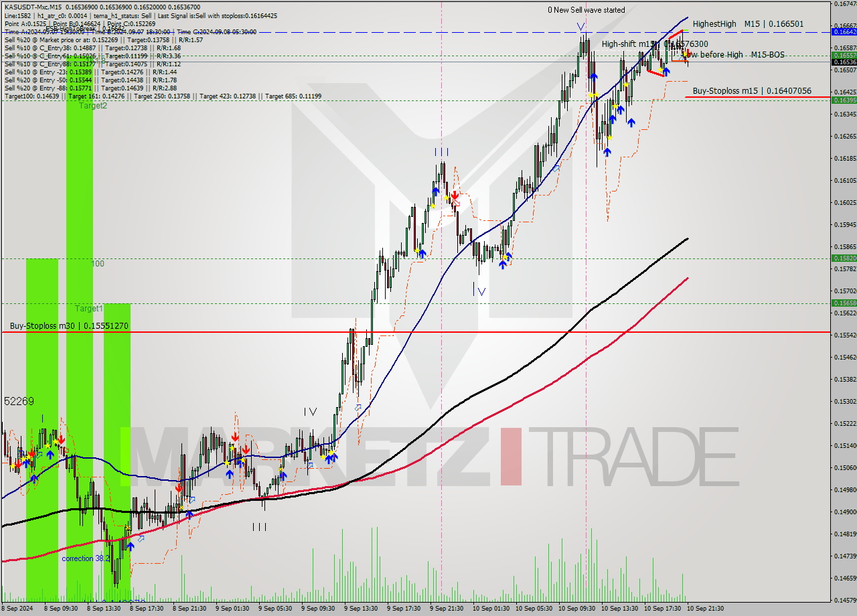Click the 0.15222 price axis label
Image resolution: width=857 pixels, height=616 pixels.
(x=844, y=423)
